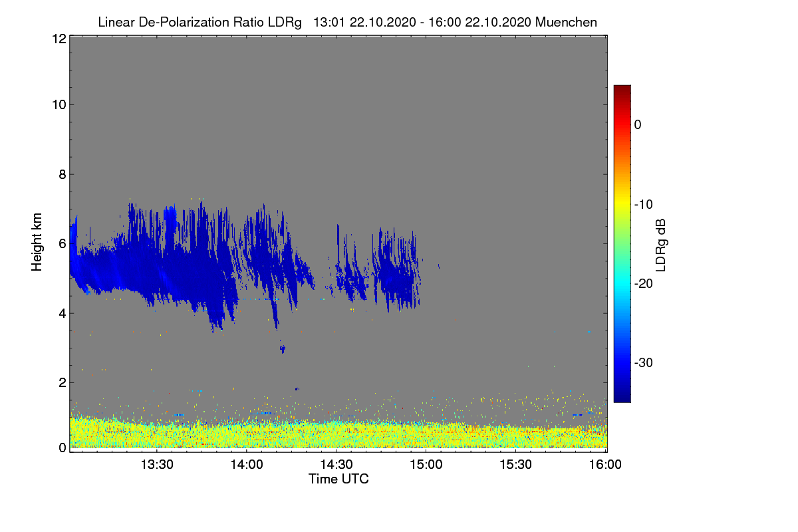Click the height tick label 6
Screen dimensions: 798x532
62,243
